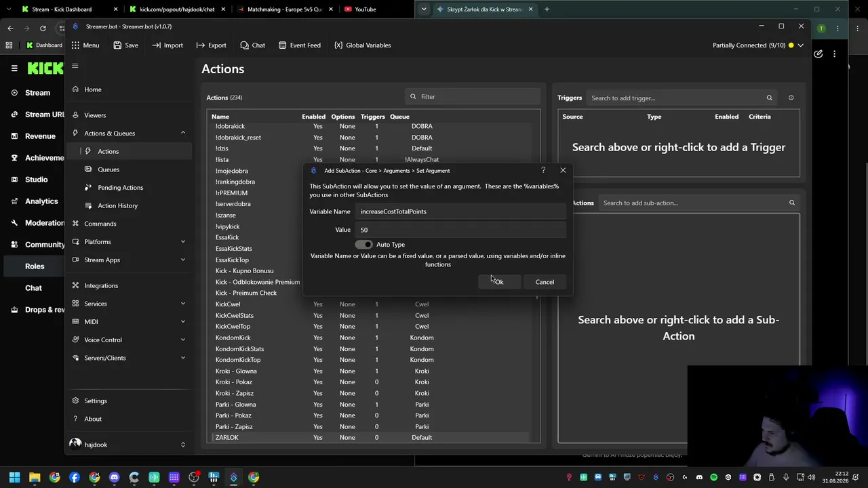The image size is (868, 488).
Task: Open Windows Start menu
Action: 15,477
